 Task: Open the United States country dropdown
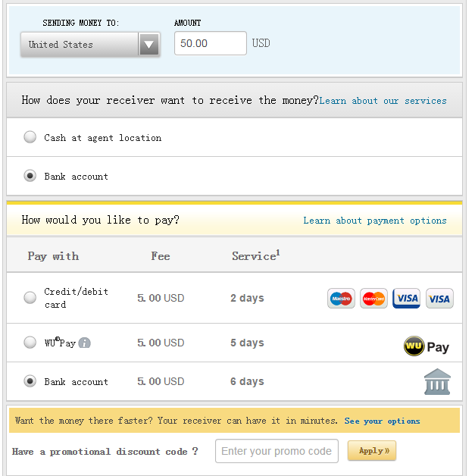[x=80, y=45]
